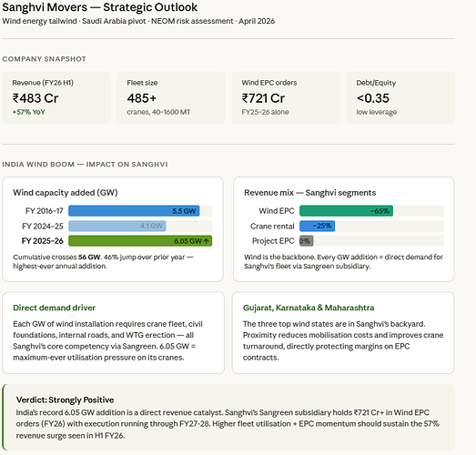
Task: Click the 'COMPANY SNAPSHOT' section heading
Action: click(x=44, y=59)
